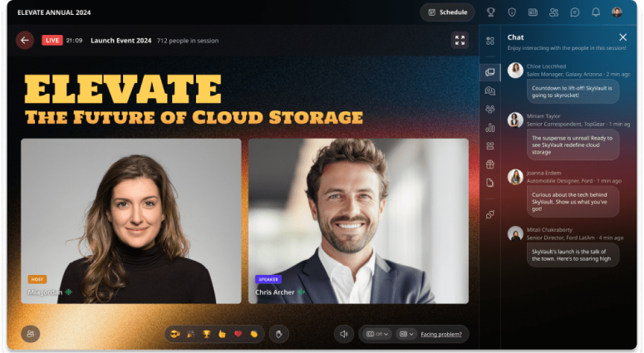Viewport: 644px width, 353px height.
Task: Open the leaderboard trophy icon in header
Action: pyautogui.click(x=491, y=12)
